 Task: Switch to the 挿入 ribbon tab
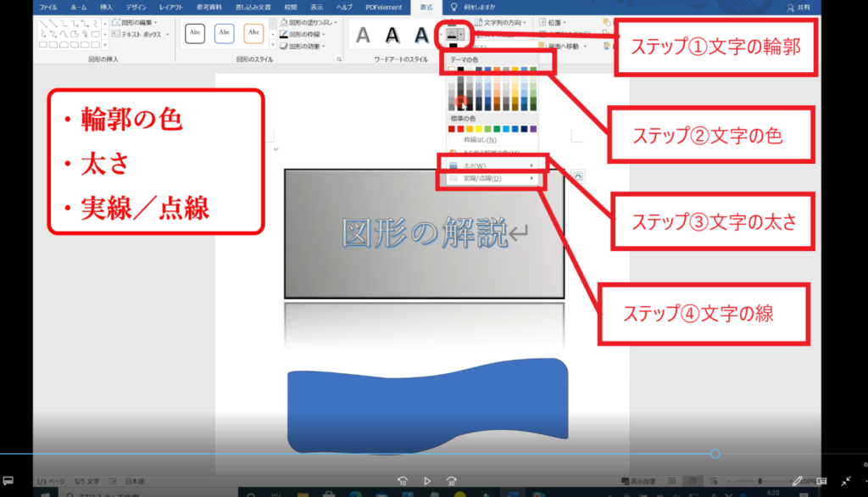coord(106,7)
